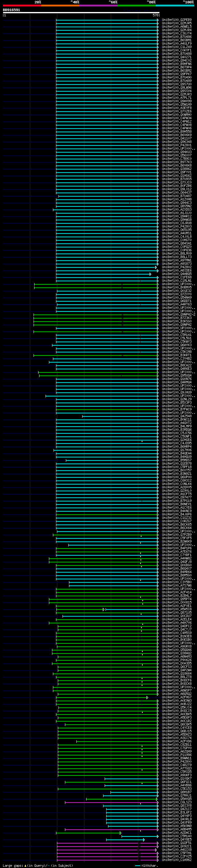This screenshot has width=197, height=868.
Task: Click the hit label UniRef100_Q40271
Action: [177, 57]
